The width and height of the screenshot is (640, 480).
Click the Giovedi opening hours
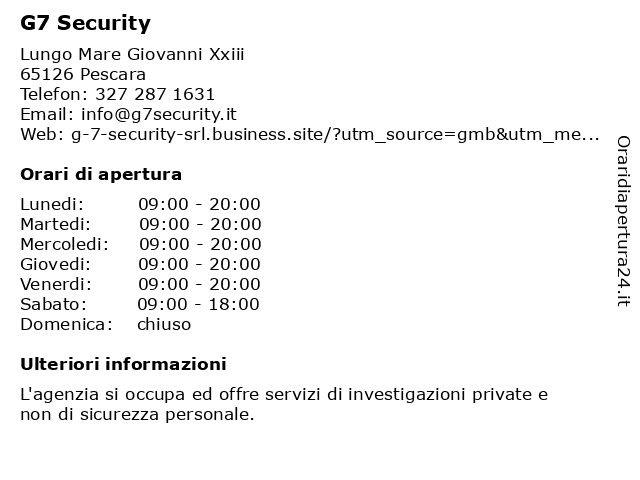click(x=199, y=264)
